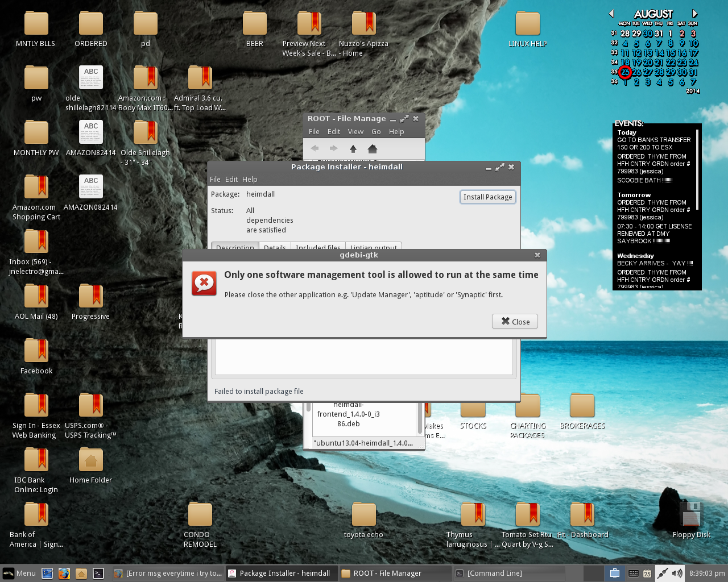728x582 pixels.
Task: Click keyboard tray icon
Action: [633, 573]
